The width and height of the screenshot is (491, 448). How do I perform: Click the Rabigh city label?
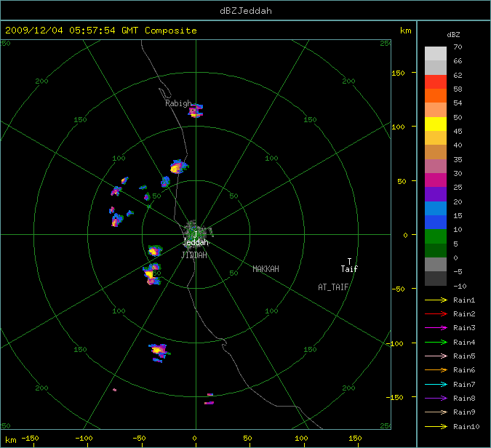click(178, 103)
